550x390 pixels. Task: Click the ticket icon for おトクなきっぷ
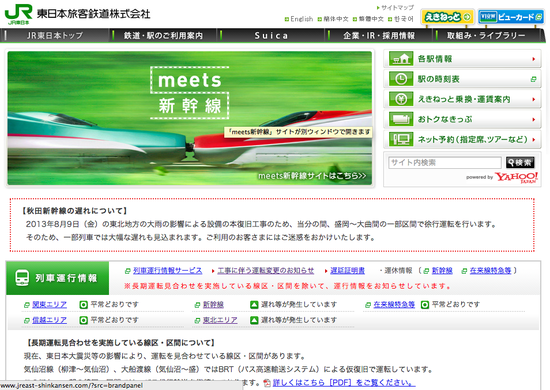[x=401, y=119]
